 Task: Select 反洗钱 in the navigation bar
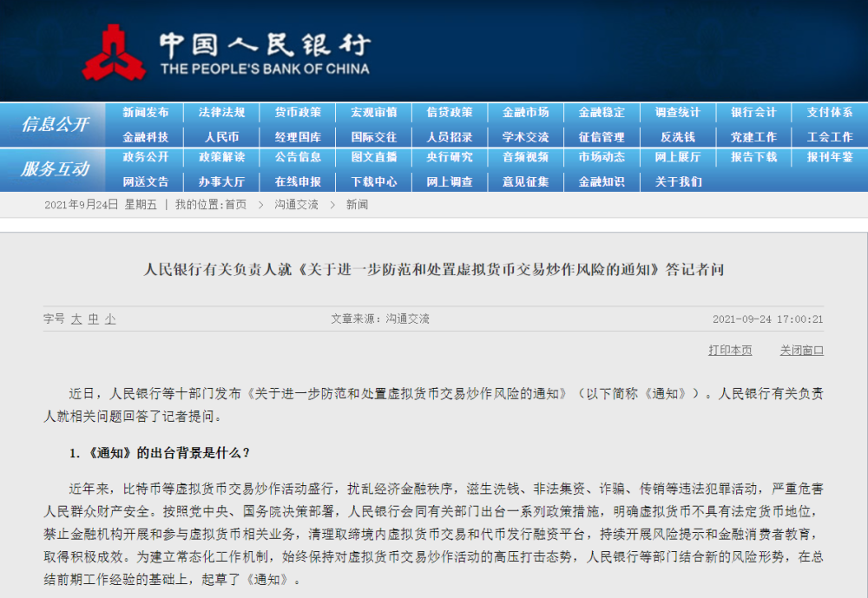pyautogui.click(x=677, y=137)
